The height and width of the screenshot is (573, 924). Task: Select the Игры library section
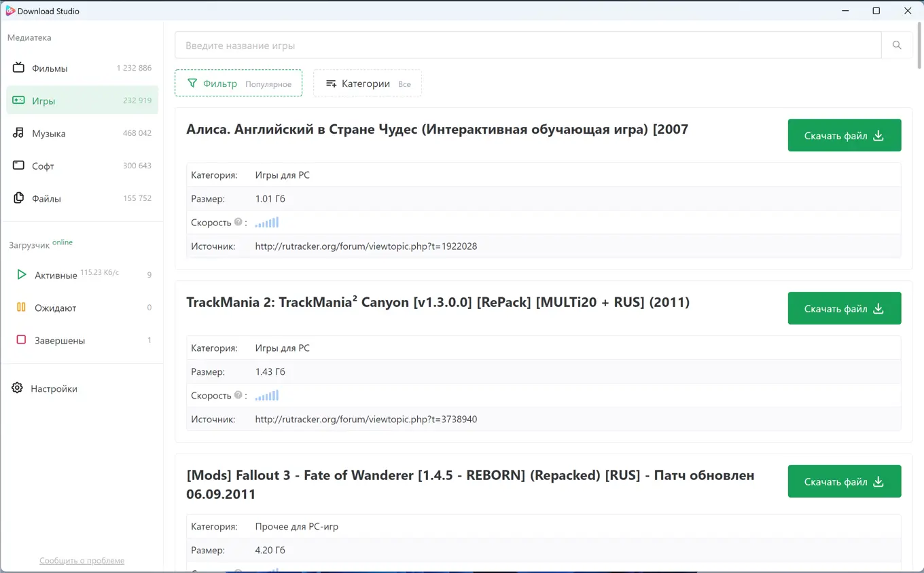pos(82,100)
